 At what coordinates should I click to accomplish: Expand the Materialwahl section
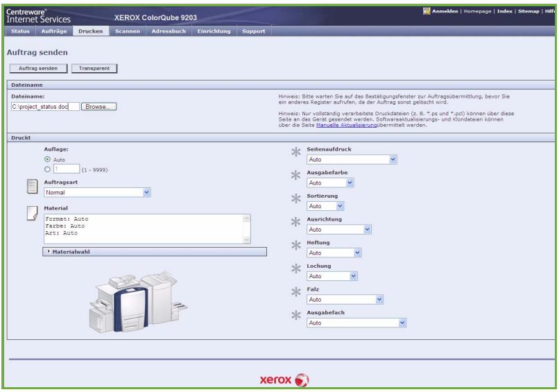coord(155,252)
